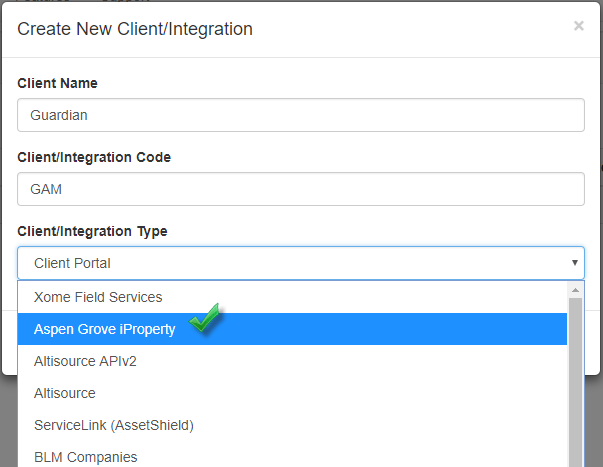Viewport: 603px width, 467px height.
Task: Close the Create New Client/Integration dialog
Action: [578, 26]
